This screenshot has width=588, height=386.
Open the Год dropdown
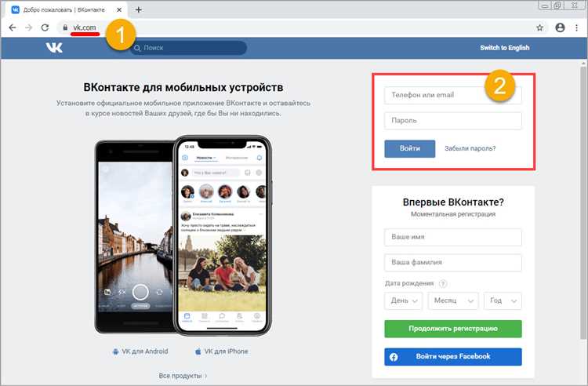(503, 300)
